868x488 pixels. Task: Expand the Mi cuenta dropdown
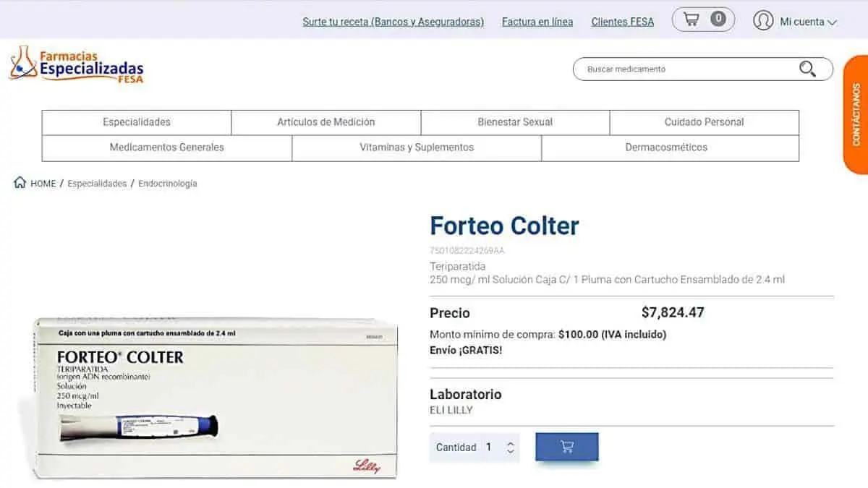coord(808,22)
